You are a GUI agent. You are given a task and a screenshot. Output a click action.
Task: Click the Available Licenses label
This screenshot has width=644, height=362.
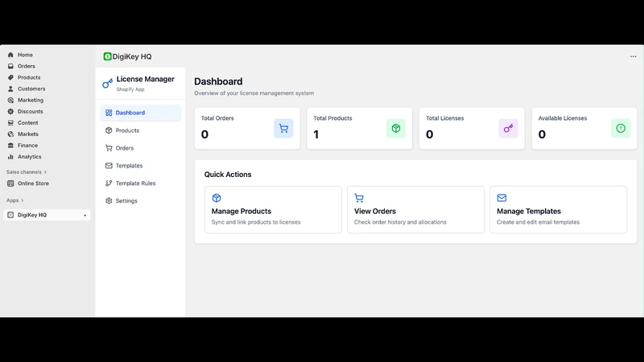coord(563,118)
